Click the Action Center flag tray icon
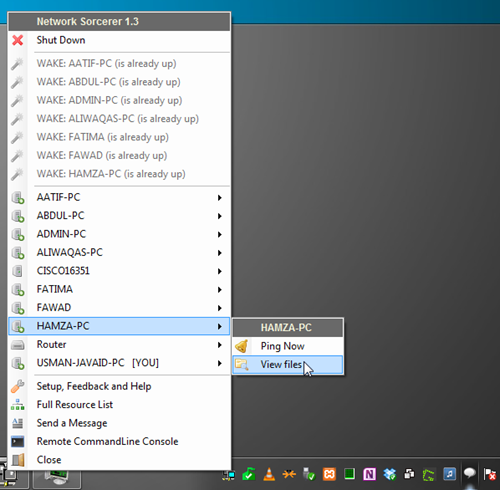 (490, 474)
